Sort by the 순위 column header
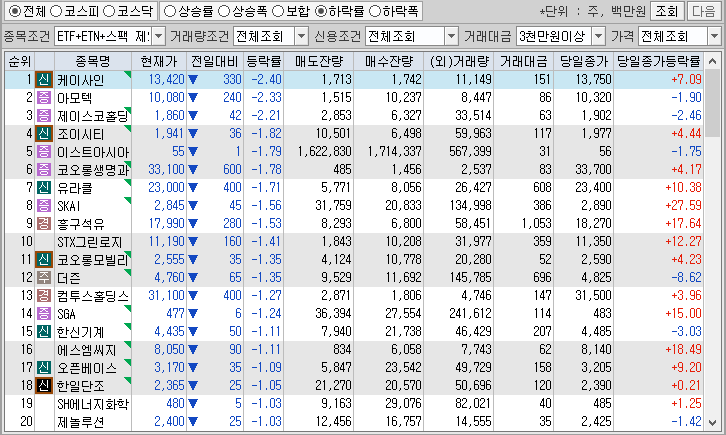The height and width of the screenshot is (435, 726). click(x=20, y=61)
